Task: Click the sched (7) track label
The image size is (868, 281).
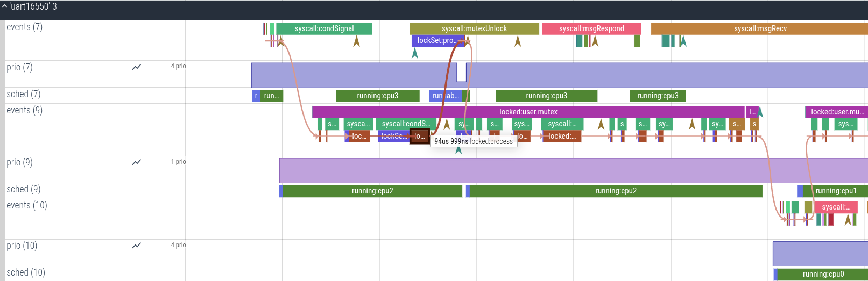Action: (23, 94)
